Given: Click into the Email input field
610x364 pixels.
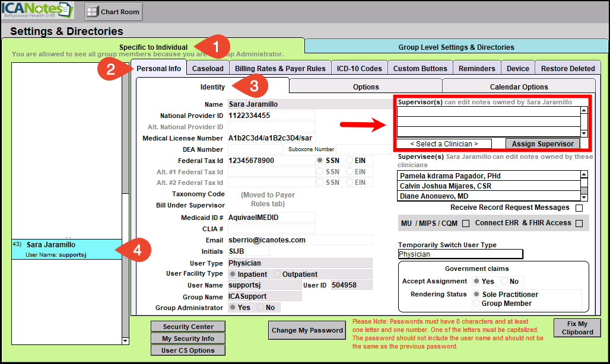Looking at the screenshot, I should (x=300, y=240).
